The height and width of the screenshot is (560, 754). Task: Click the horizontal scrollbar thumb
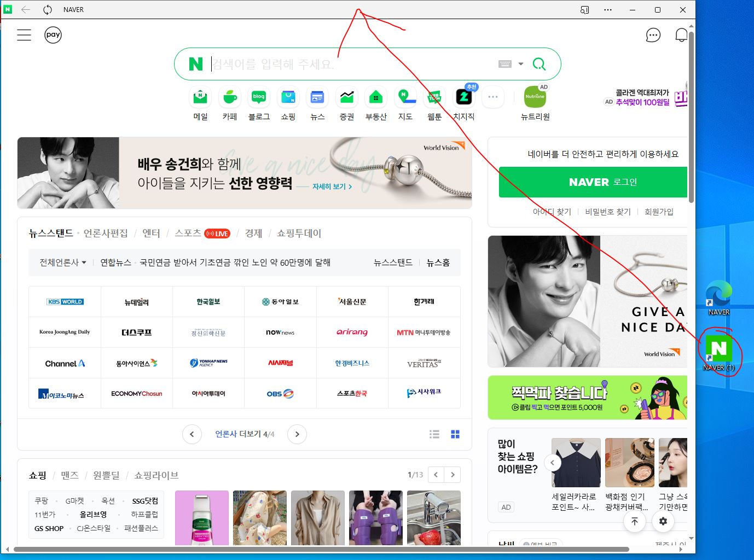click(321, 549)
